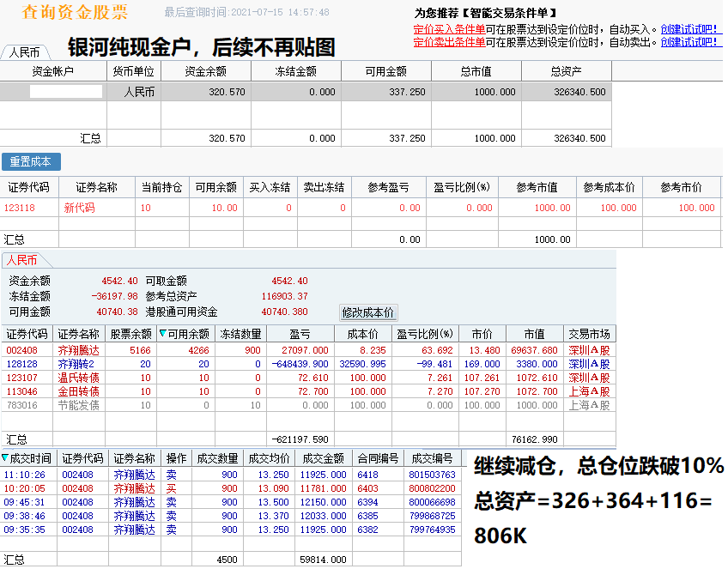The image size is (728, 575).
Task: Click 创建试试吧 link for sell order
Action: click(691, 42)
